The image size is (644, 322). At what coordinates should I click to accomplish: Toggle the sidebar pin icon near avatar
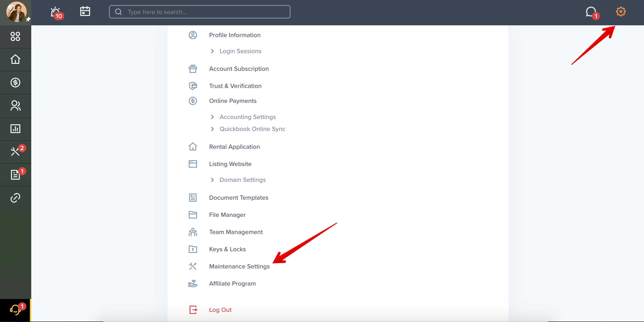click(28, 19)
